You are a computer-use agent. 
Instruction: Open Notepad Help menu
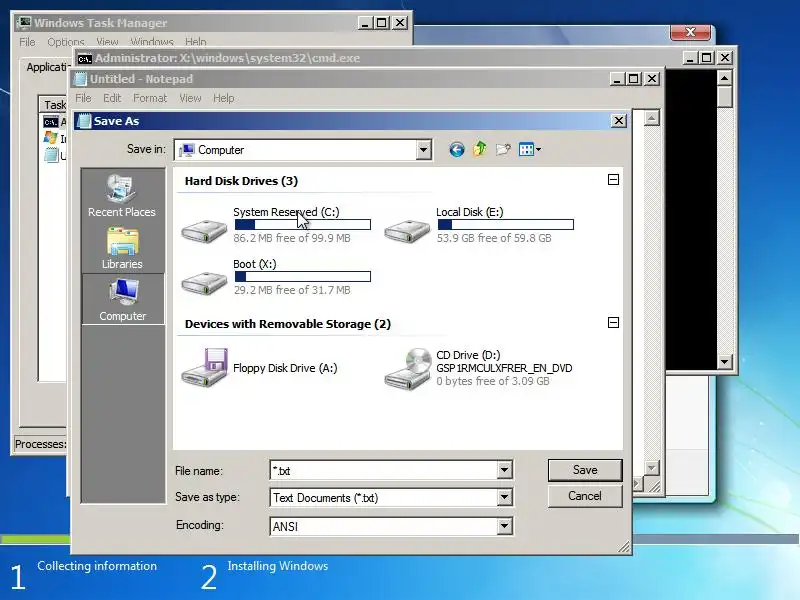(x=223, y=98)
